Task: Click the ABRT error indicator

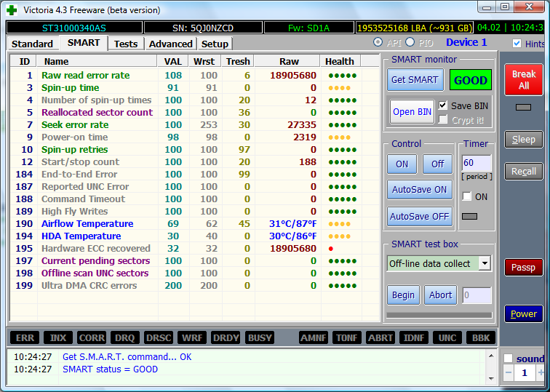Action: 380,338
